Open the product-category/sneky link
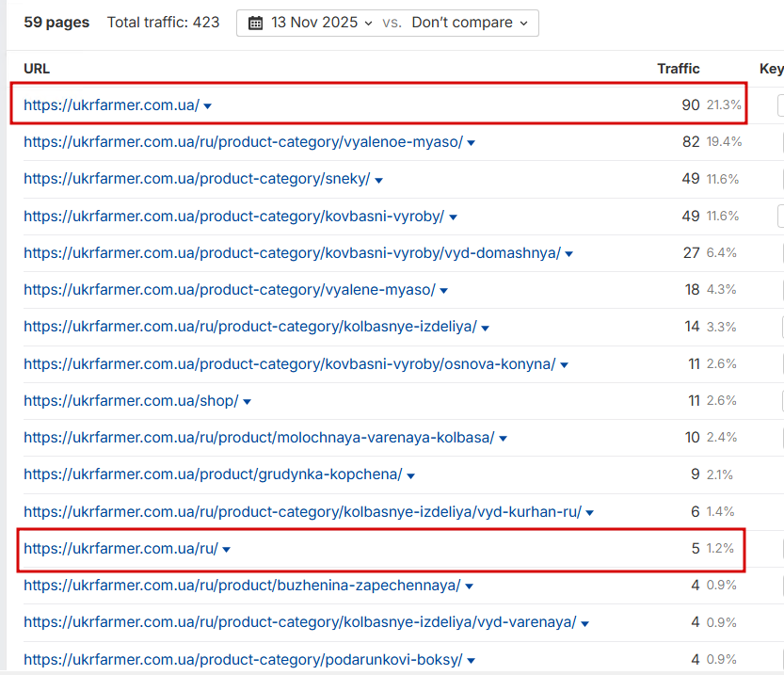The image size is (784, 675). (197, 179)
